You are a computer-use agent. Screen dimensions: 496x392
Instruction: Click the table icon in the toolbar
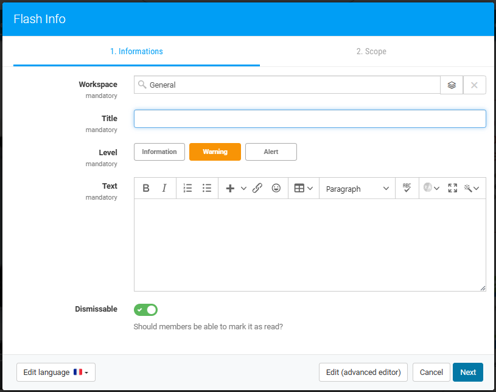click(299, 188)
